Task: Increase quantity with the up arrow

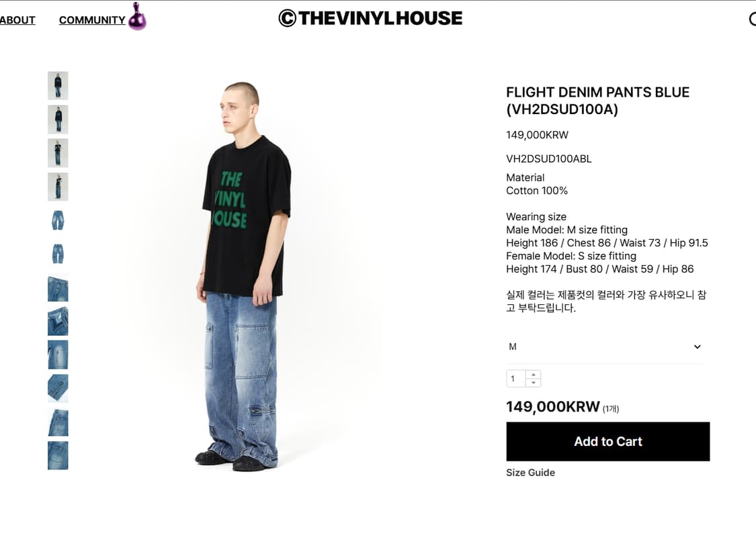Action: (x=534, y=375)
